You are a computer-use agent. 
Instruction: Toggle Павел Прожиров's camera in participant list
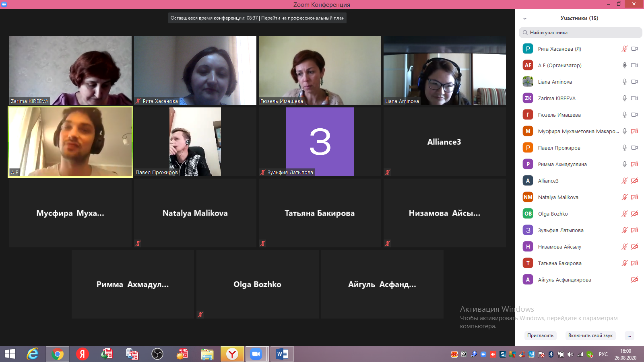pos(634,148)
